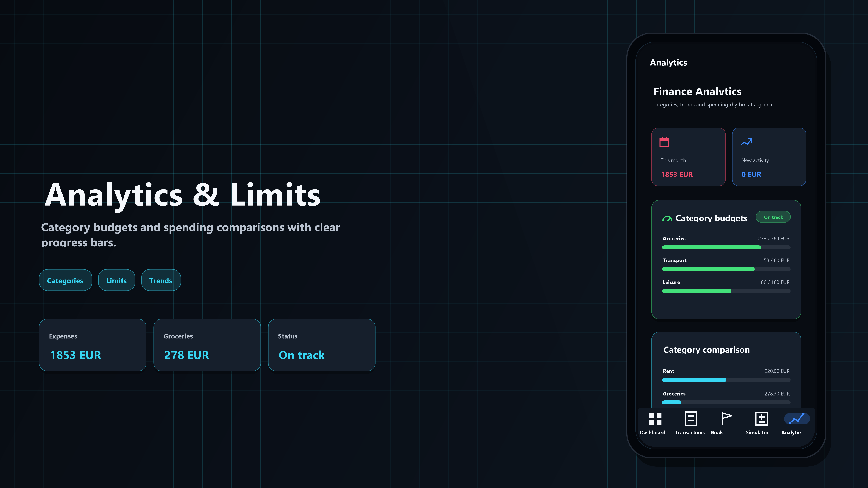This screenshot has height=488, width=868.
Task: Click the Categories, trends and spending rhythm subtitle
Action: pos(713,105)
